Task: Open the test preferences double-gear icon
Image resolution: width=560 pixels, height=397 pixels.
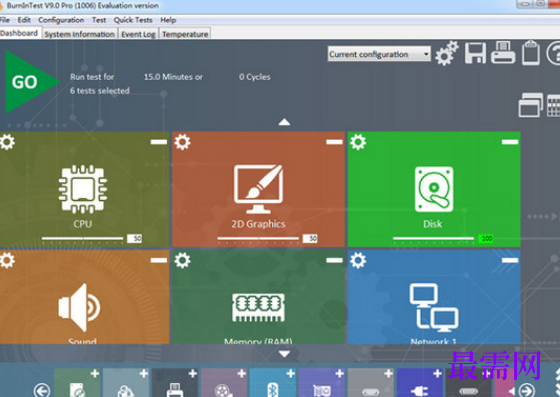Action: [446, 53]
